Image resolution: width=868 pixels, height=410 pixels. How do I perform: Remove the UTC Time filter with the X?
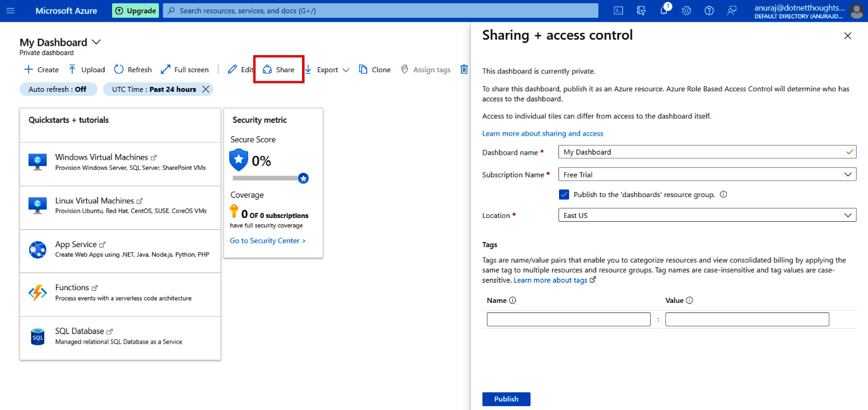(x=206, y=89)
